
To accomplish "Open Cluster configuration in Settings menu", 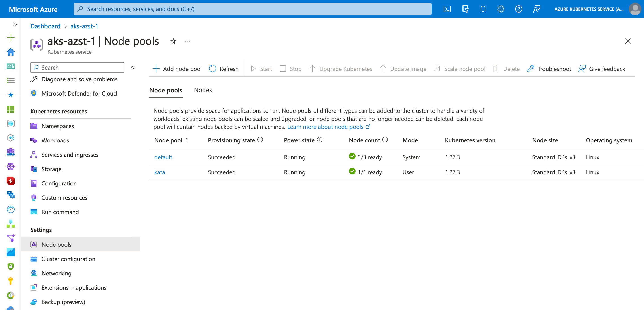I will (68, 259).
